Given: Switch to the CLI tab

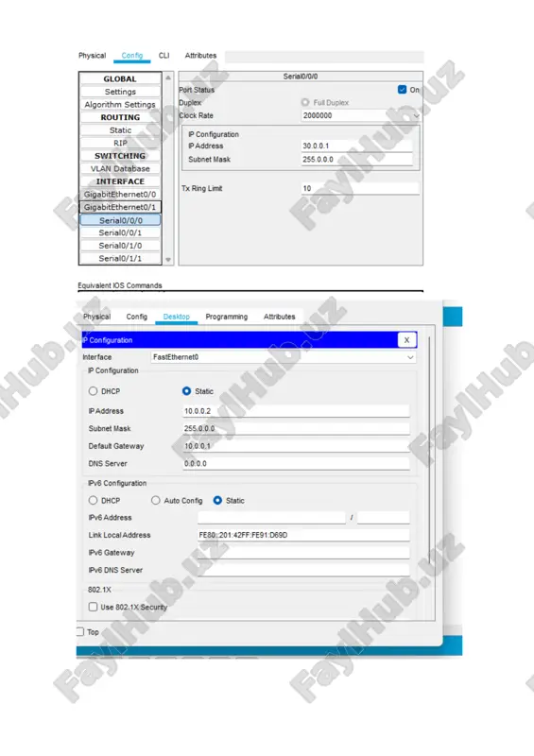Looking at the screenshot, I should click(x=164, y=56).
